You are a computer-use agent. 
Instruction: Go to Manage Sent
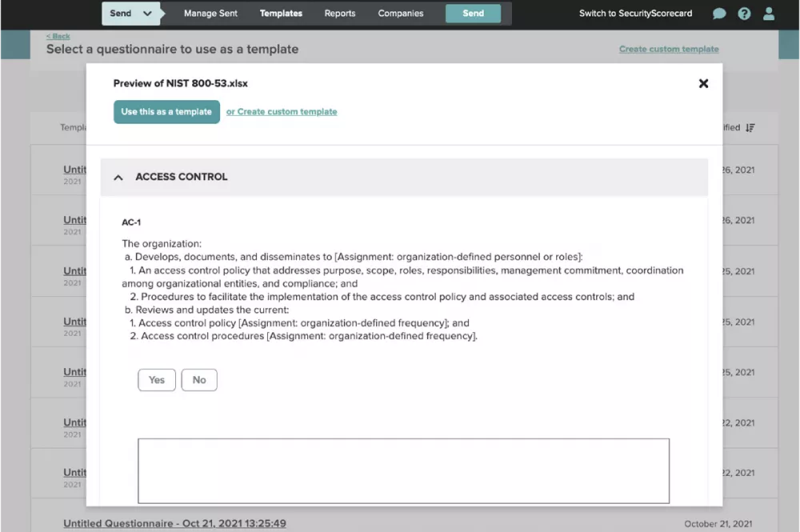pos(210,14)
